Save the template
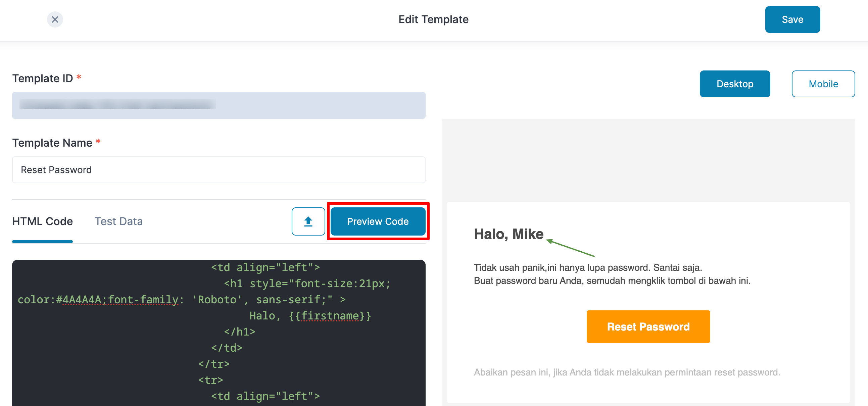868x406 pixels. point(792,19)
